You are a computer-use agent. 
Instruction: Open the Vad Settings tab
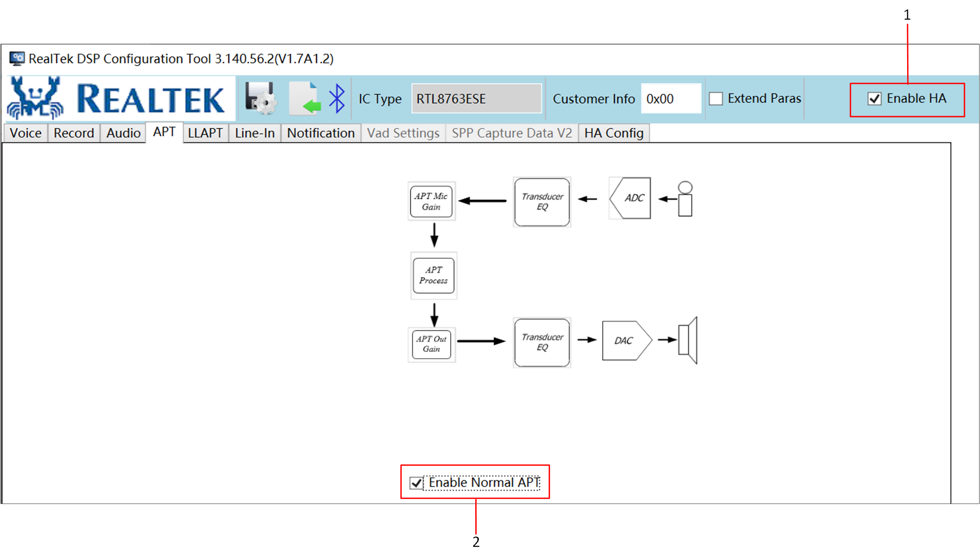point(403,133)
